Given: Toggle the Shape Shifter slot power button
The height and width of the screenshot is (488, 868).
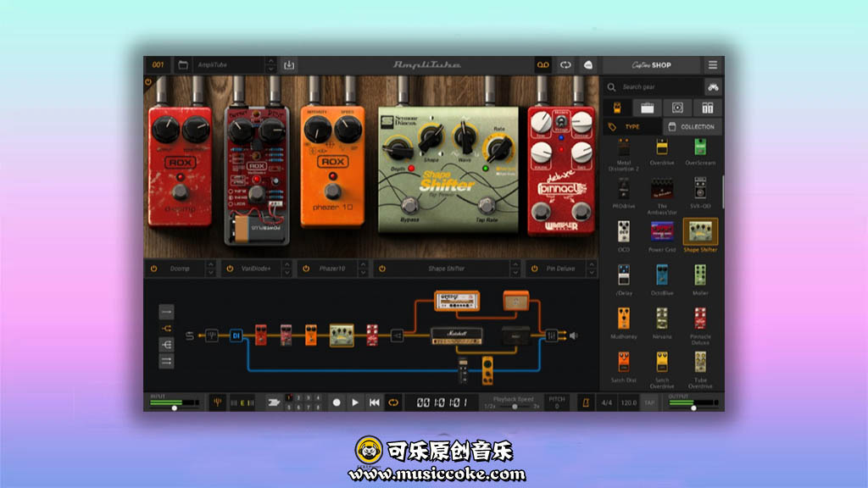Looking at the screenshot, I should coord(382,269).
